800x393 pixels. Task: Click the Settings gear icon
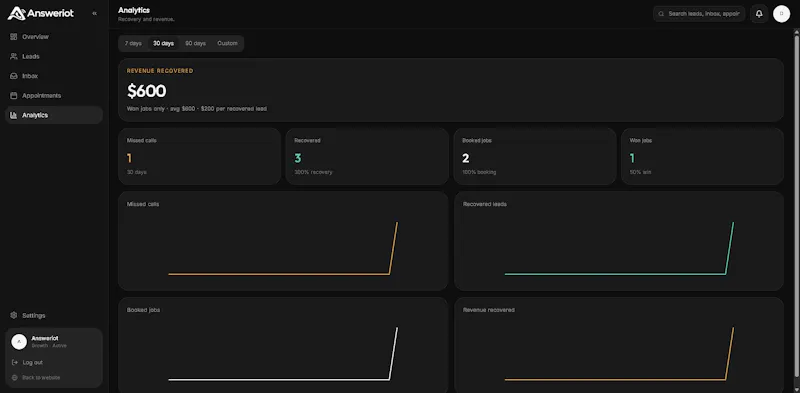click(14, 315)
